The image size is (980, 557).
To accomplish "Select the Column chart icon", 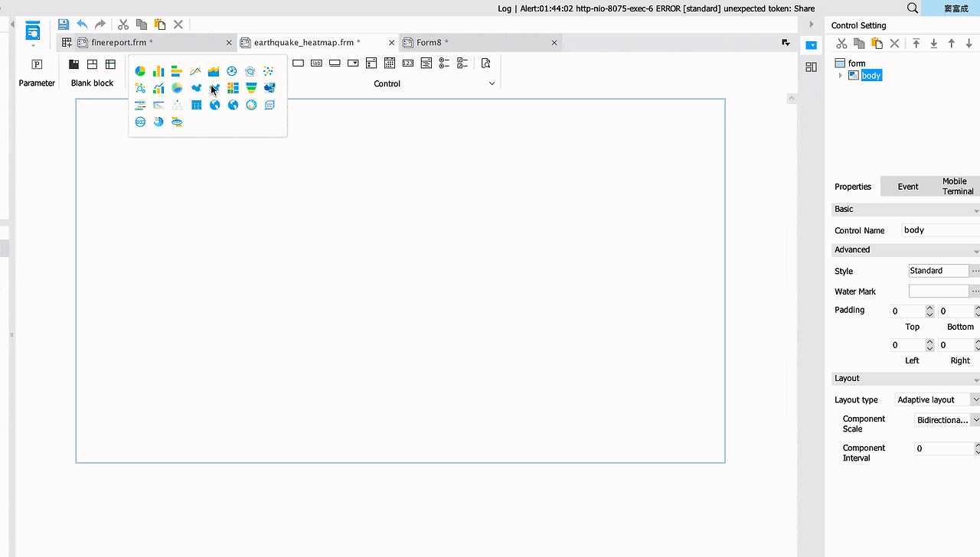I will [158, 70].
